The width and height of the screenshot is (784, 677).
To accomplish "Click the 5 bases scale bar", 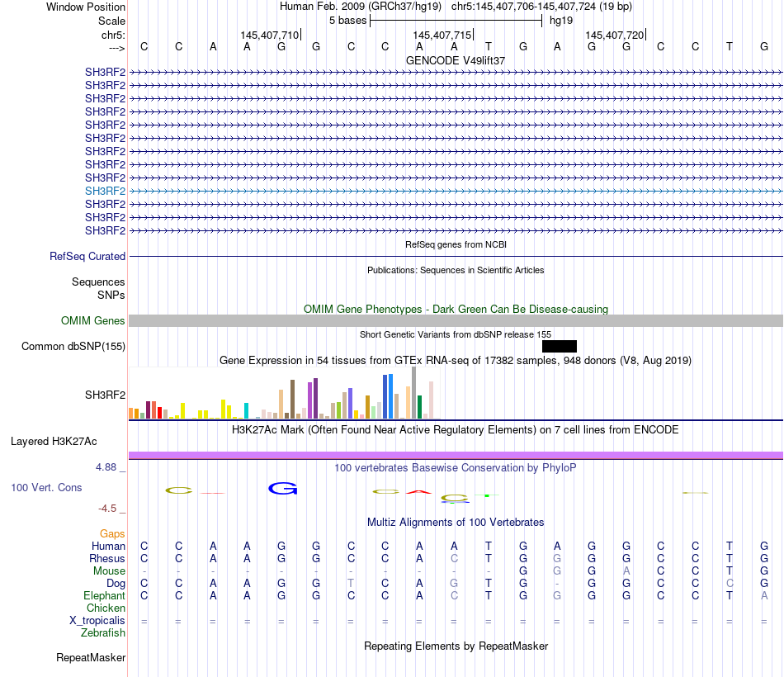I will point(456,21).
